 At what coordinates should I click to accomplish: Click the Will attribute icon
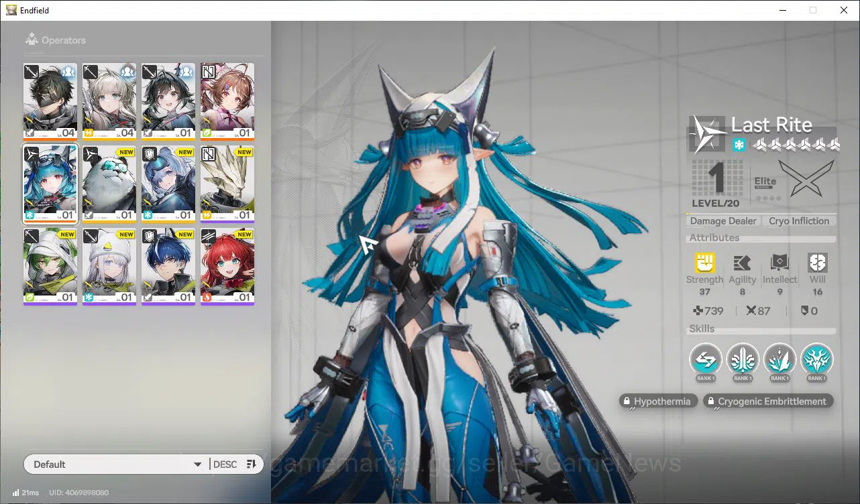pos(818,263)
